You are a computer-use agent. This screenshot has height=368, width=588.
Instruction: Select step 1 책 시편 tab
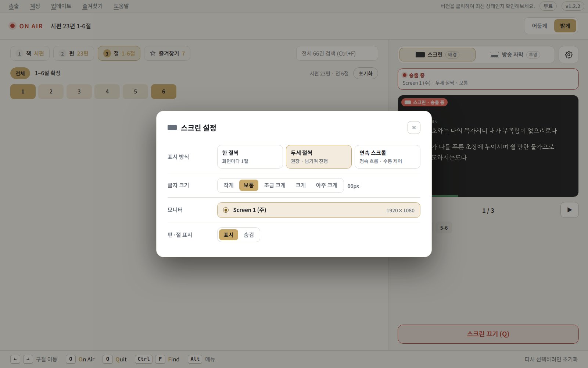click(x=30, y=53)
